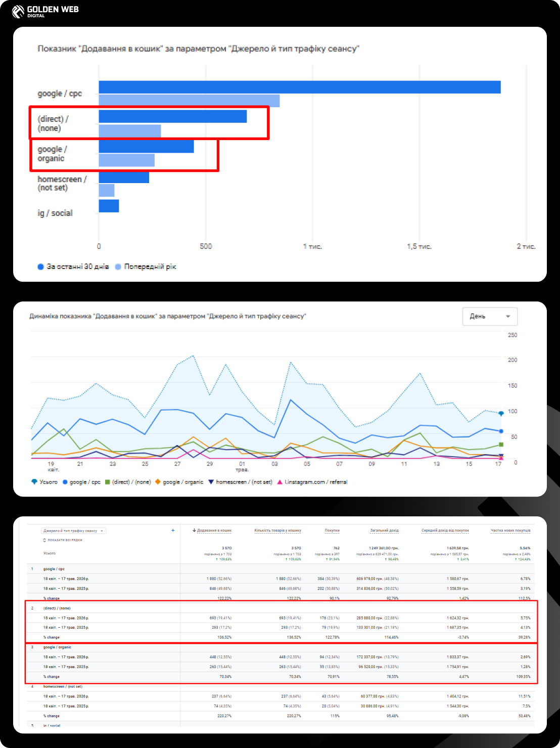
Task: Sort by 'Частка нових покупців' column header
Action: pyautogui.click(x=510, y=531)
